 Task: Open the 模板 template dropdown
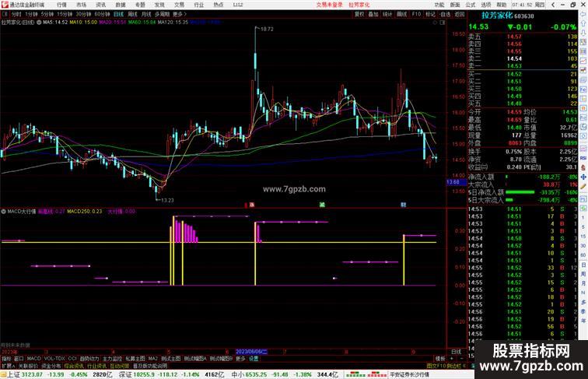(x=441, y=358)
